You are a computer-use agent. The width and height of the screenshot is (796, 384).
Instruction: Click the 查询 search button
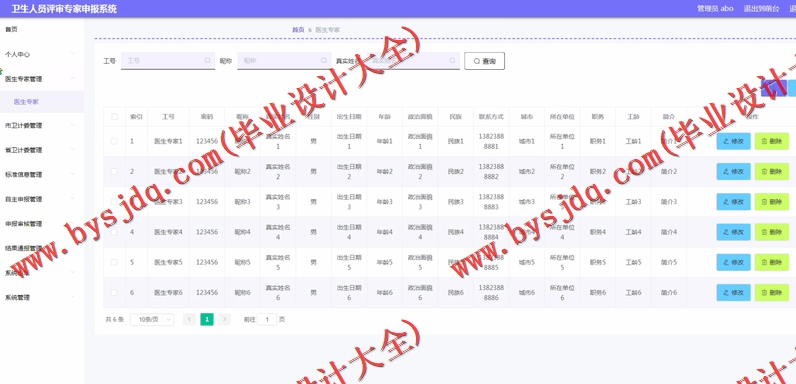[x=484, y=61]
